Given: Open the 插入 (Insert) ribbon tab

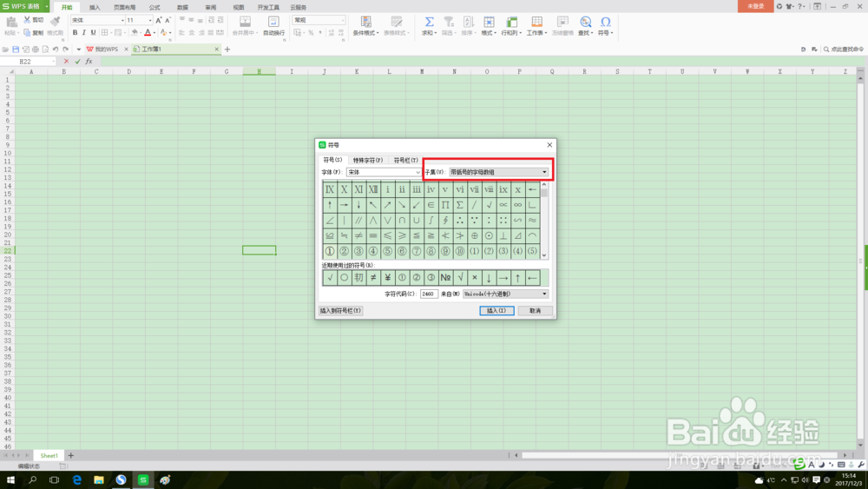Looking at the screenshot, I should 95,7.
